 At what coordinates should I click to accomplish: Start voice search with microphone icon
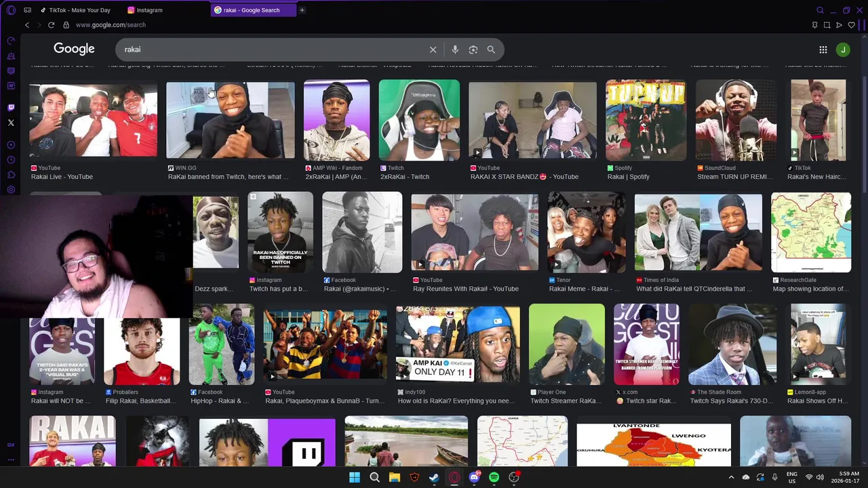455,49
